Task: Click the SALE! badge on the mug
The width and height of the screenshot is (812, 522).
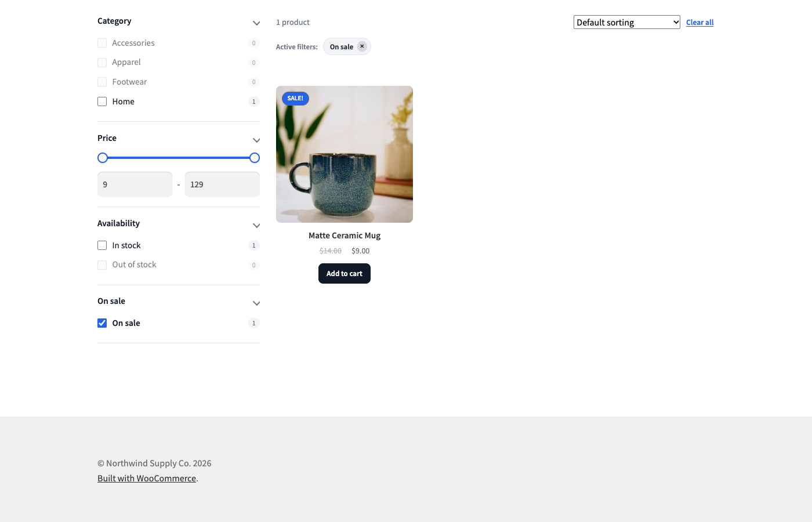Action: pos(295,98)
